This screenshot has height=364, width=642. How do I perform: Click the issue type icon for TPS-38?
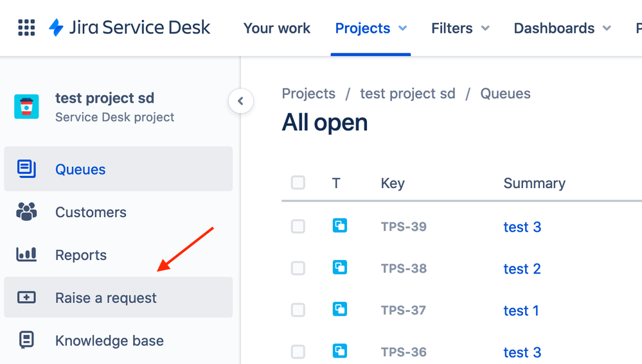(x=340, y=268)
